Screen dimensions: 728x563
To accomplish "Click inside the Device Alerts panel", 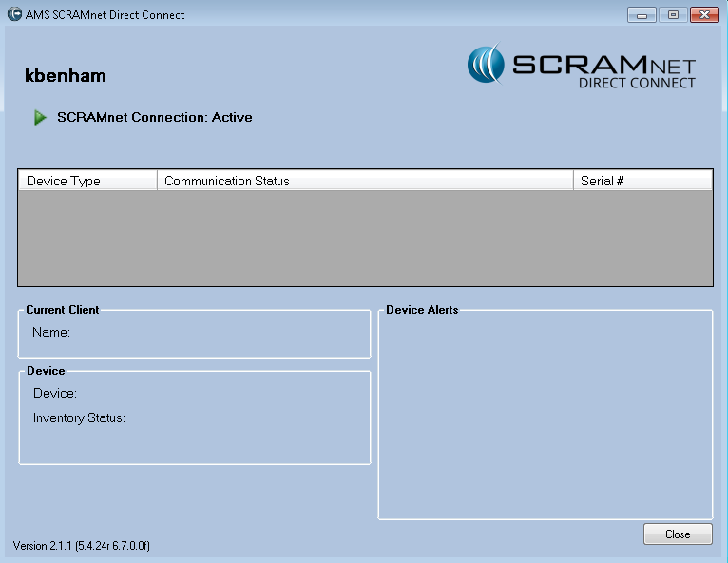I will tap(546, 418).
